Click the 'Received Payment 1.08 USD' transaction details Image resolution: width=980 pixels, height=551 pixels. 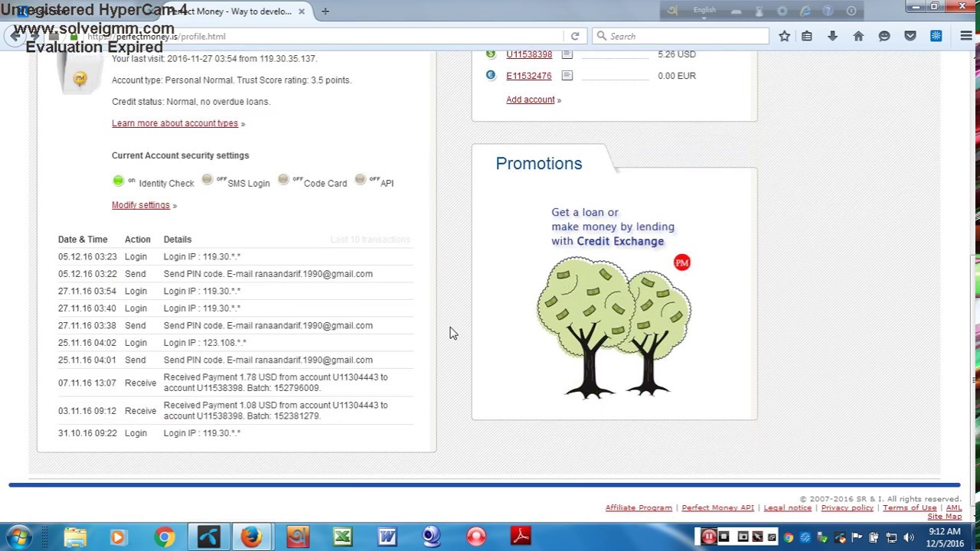(276, 410)
